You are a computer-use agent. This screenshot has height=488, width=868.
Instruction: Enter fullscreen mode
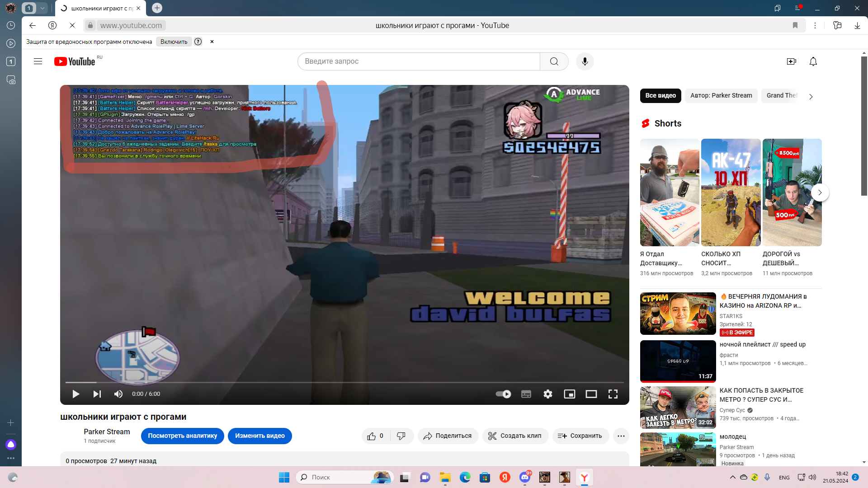(613, 394)
